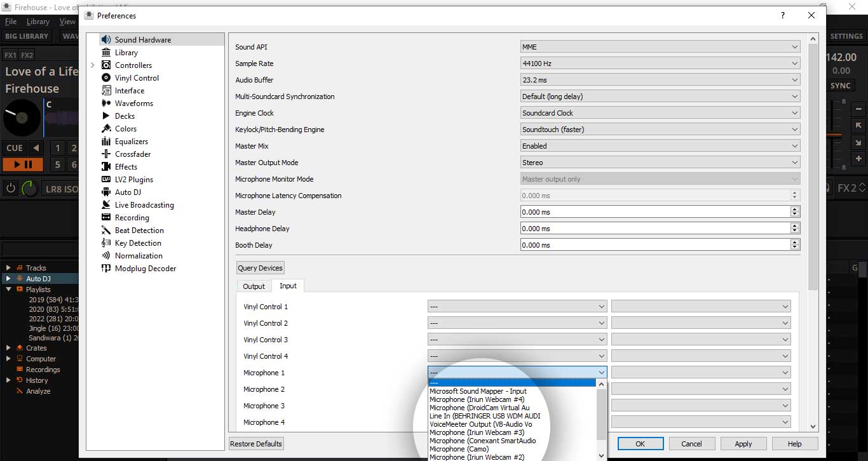Click the Restore Defaults button
The image size is (868, 461).
256,444
